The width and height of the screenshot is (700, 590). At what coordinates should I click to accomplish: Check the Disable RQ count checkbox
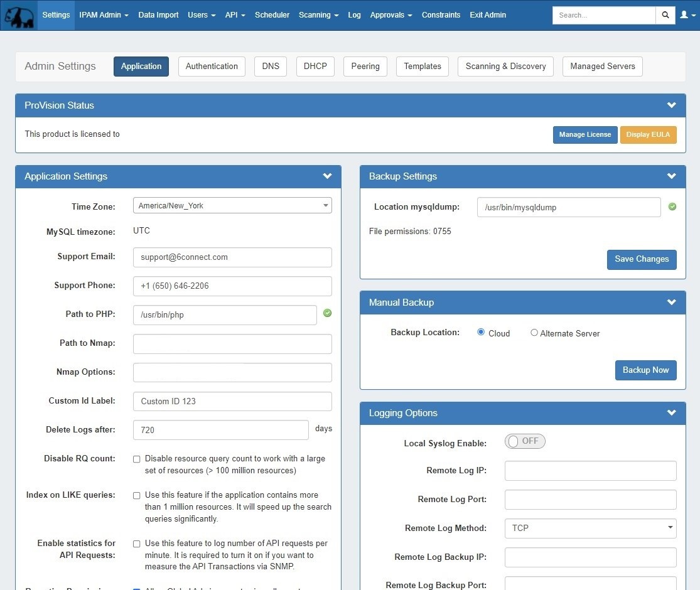[x=136, y=459]
